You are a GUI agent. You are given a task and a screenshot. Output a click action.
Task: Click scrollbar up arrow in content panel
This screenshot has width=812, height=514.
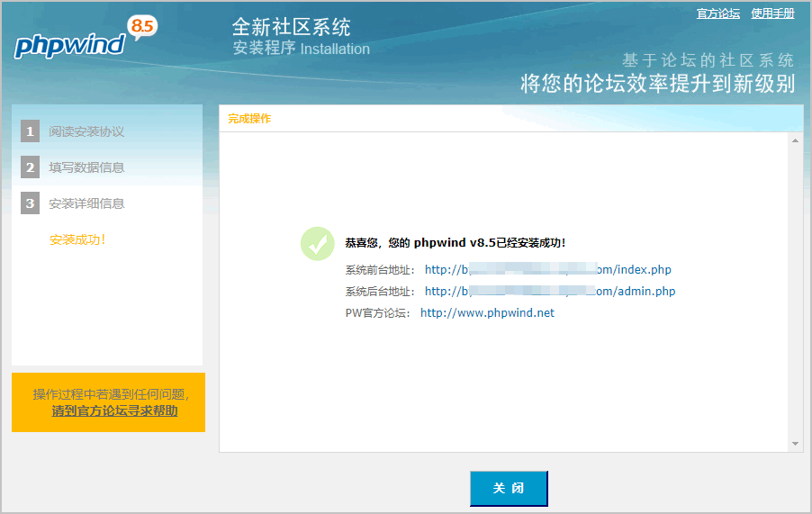796,140
